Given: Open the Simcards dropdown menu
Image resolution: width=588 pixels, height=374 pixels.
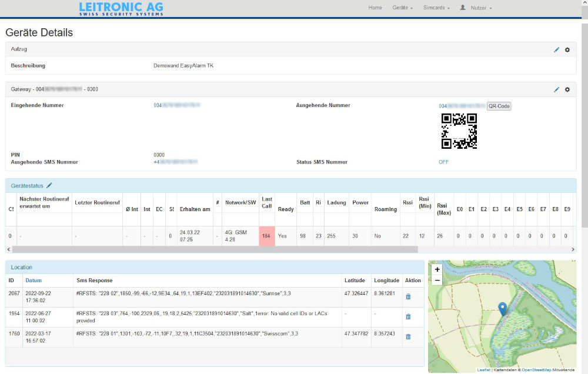Looking at the screenshot, I should coord(436,8).
